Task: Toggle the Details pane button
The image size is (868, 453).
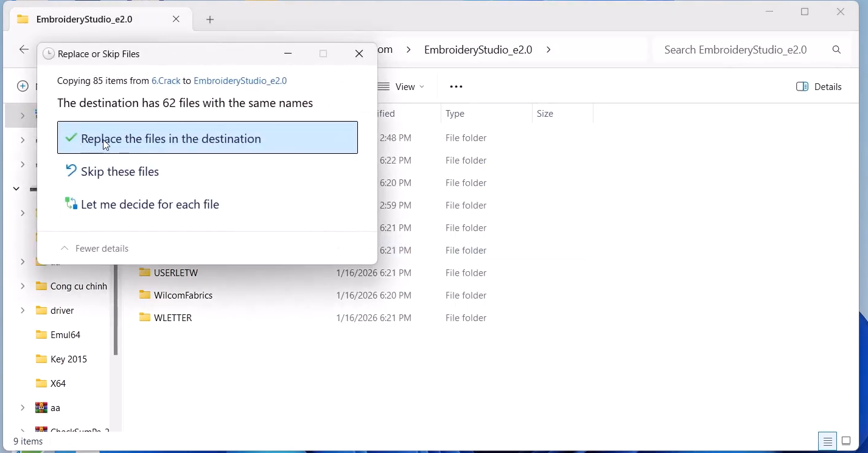Action: pyautogui.click(x=819, y=87)
